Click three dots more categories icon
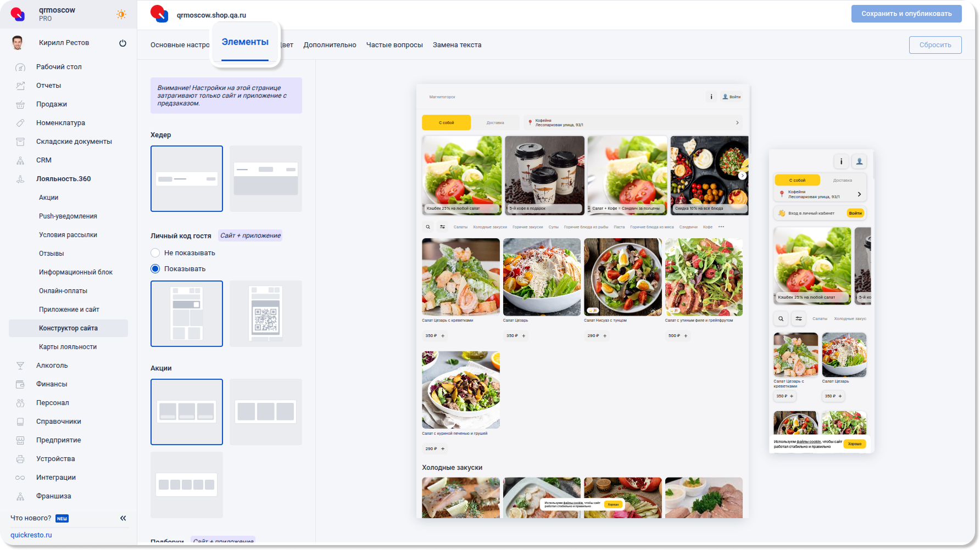 tap(721, 227)
